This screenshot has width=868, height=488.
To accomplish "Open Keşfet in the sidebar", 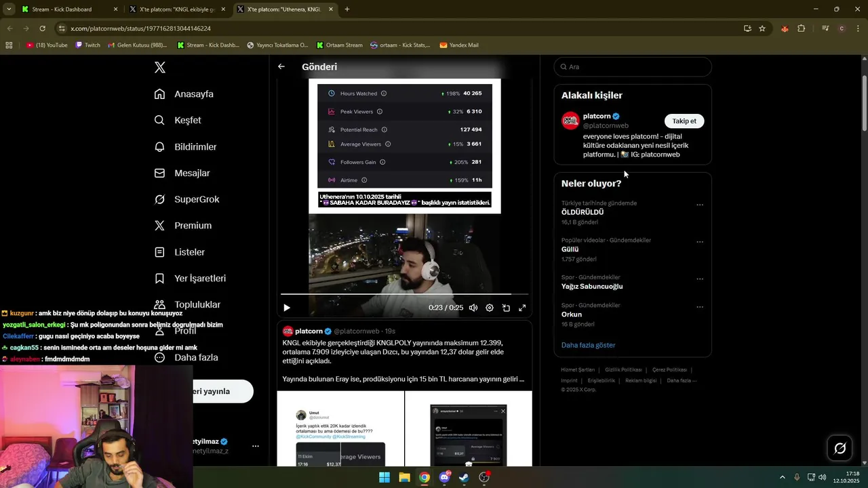I will click(178, 120).
